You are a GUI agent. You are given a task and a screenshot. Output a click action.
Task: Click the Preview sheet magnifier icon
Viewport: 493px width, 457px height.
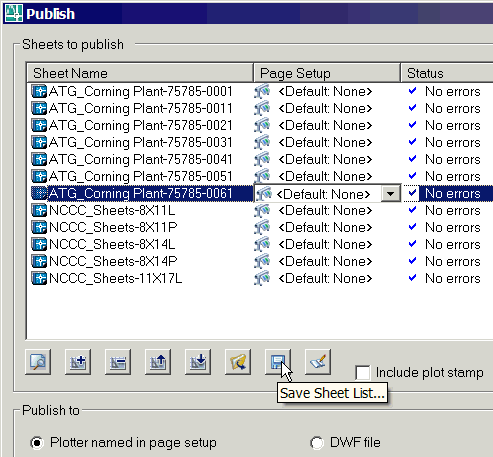pyautogui.click(x=38, y=362)
